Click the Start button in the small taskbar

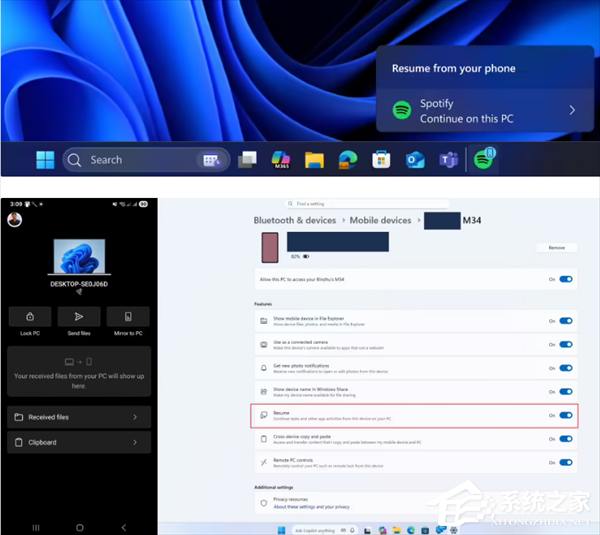tap(281, 530)
